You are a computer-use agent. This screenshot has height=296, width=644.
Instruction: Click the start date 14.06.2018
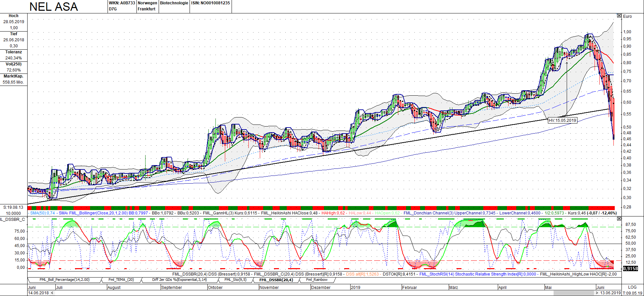coord(38,293)
